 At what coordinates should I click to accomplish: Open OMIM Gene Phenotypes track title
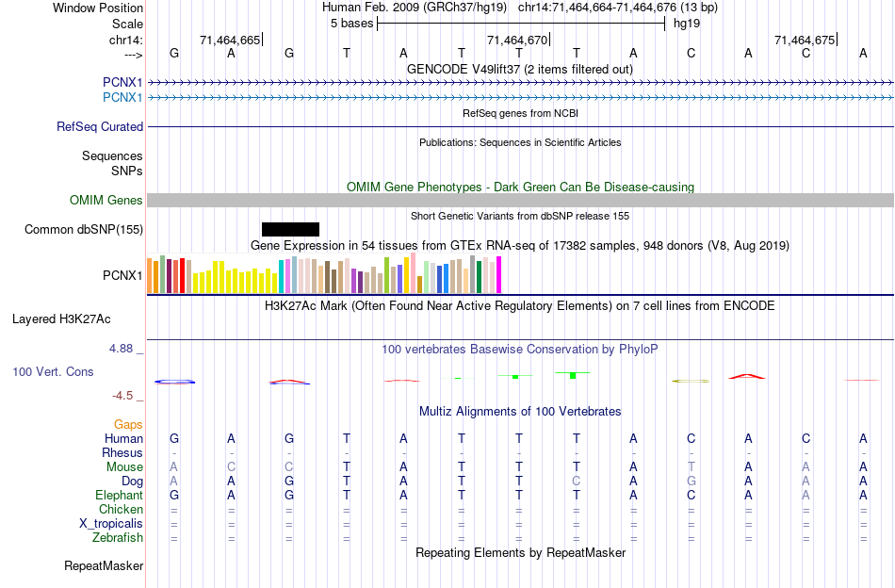click(520, 187)
